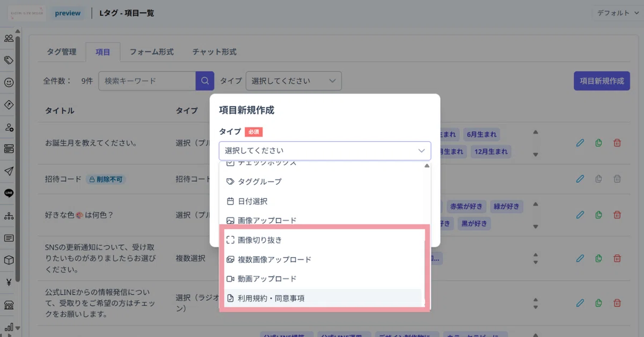Viewport: 644px width, 337px height.
Task: Open the タイプ filter dropdown beside search
Action: tap(294, 81)
